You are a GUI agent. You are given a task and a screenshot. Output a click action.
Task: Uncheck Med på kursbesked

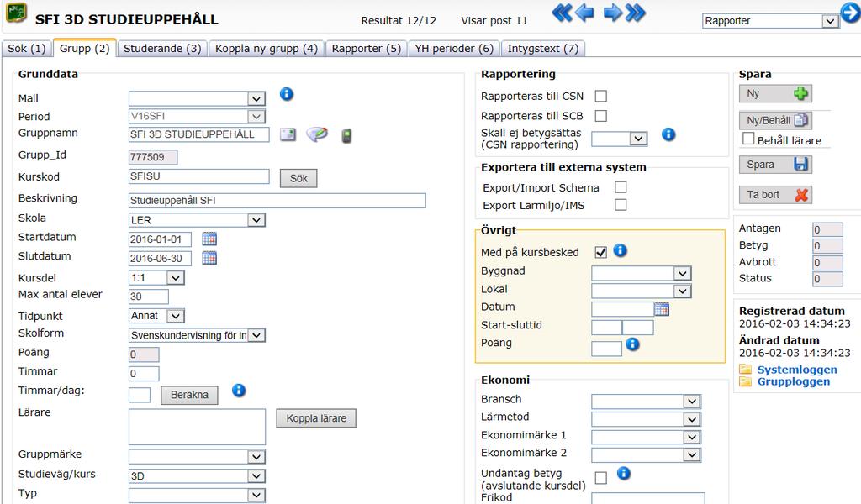(600, 252)
